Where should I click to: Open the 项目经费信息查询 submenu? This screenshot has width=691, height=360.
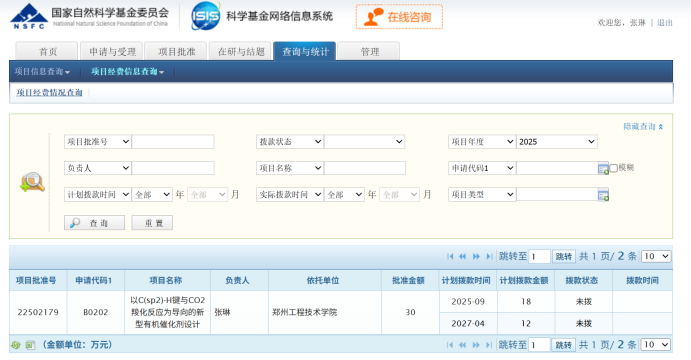127,71
